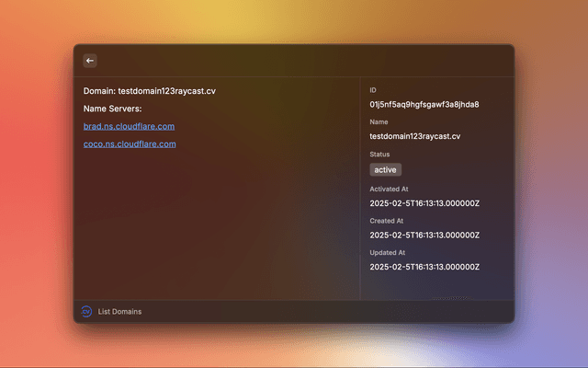588x368 pixels.
Task: Click the Status metadata label
Action: [x=379, y=155]
